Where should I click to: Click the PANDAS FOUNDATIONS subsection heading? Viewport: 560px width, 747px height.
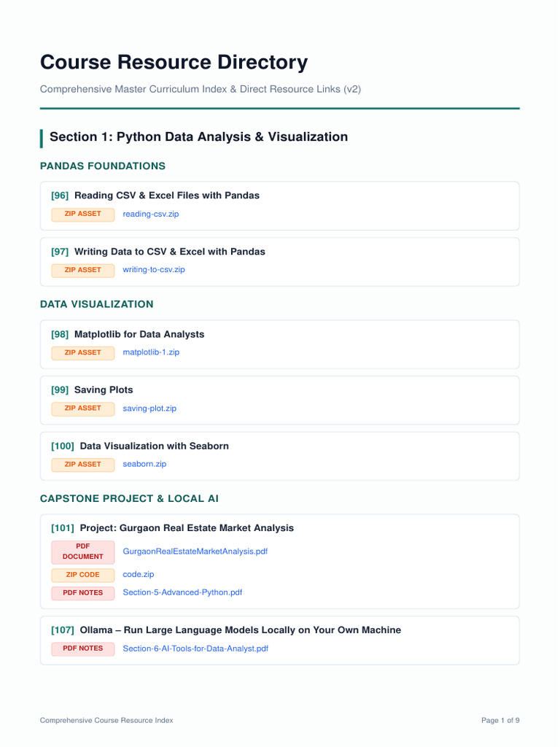click(103, 166)
